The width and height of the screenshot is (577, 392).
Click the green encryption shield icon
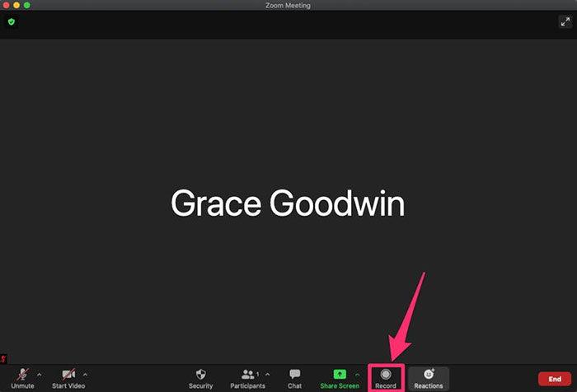pyautogui.click(x=12, y=21)
